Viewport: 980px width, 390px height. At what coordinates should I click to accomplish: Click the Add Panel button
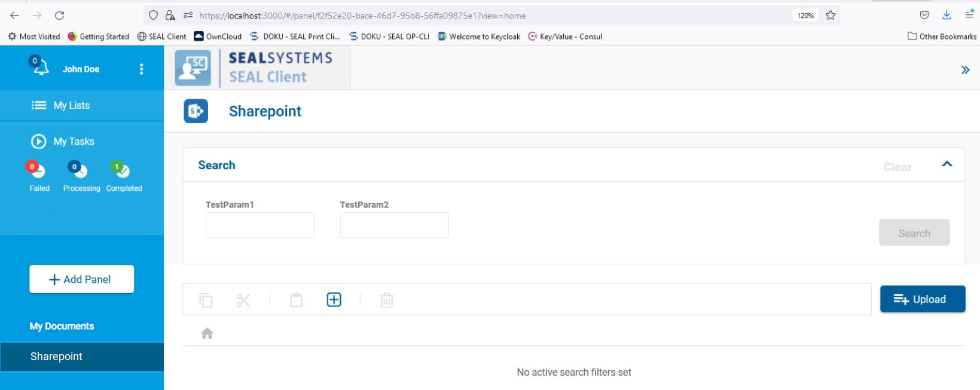[82, 279]
